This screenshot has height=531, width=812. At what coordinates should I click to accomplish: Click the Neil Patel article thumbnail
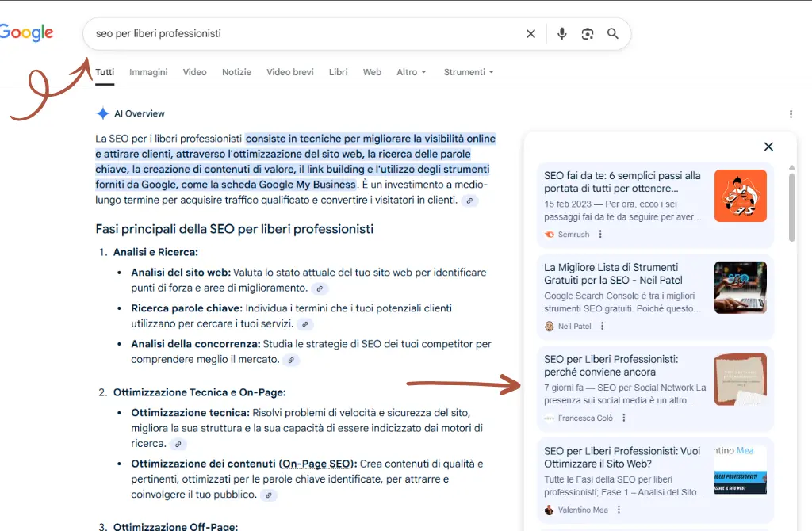740,288
